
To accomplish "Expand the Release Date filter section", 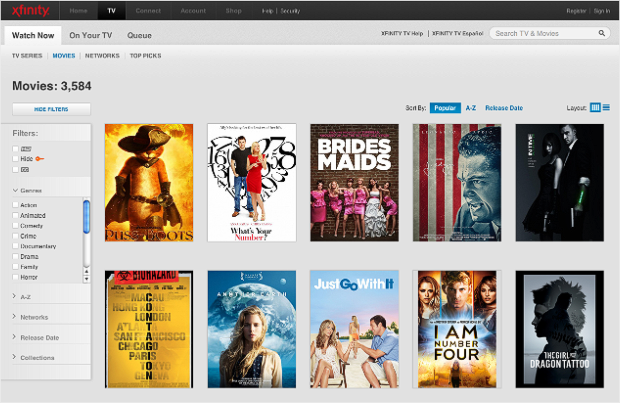I will [x=36, y=337].
